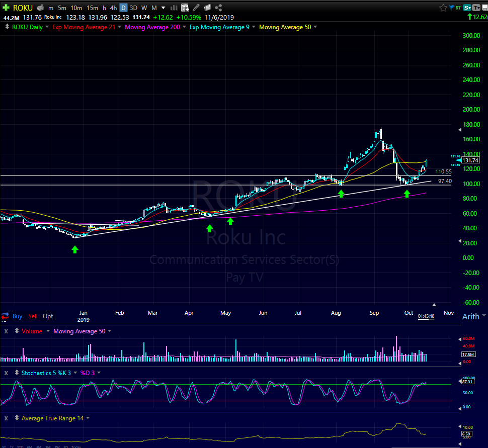Open the more time frames dropdown arrow
The image size is (488, 448).
(164, 8)
